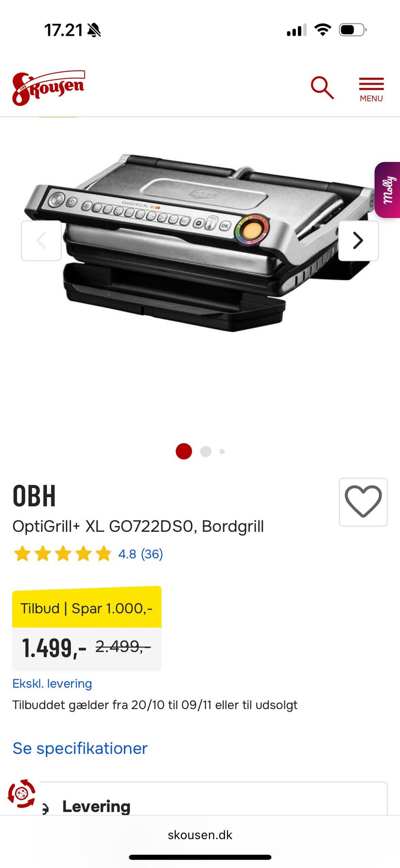The height and width of the screenshot is (868, 400).
Task: Go to the Skousen logo homepage
Action: [49, 88]
